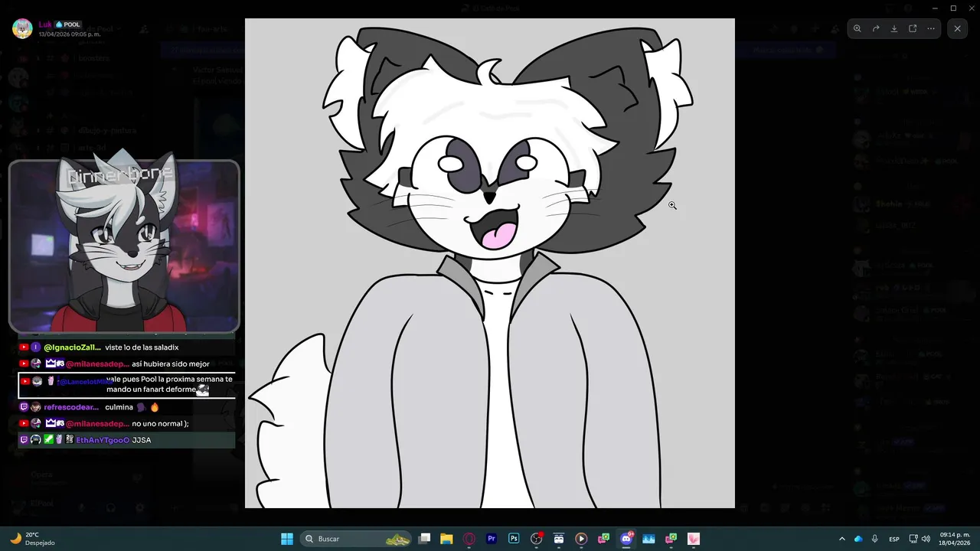Open Opera GX browser from taskbar

coord(469,539)
